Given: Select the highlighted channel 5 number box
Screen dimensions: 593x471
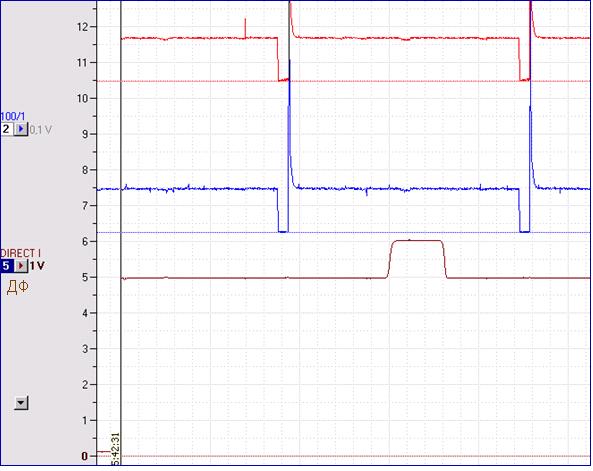Looking at the screenshot, I should tap(7, 266).
